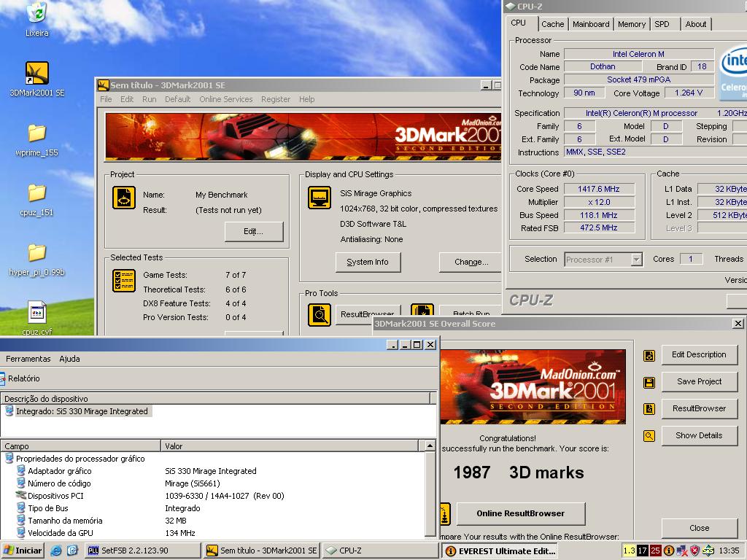Open the Ferramentas menu in EVEREST
The image size is (747, 560).
28,359
